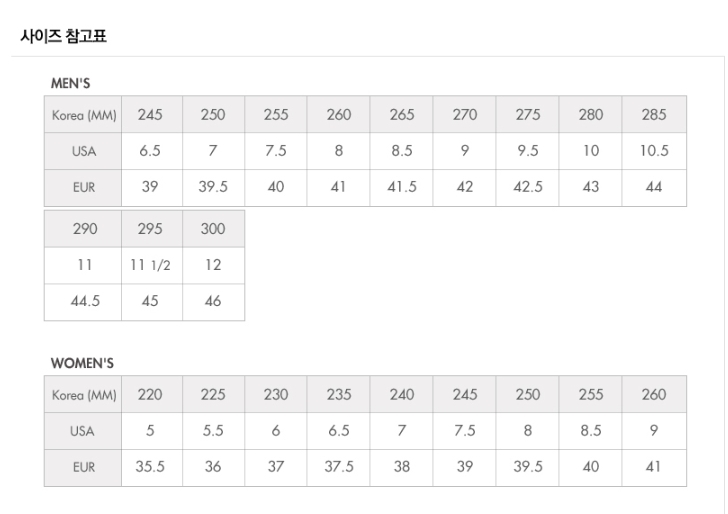This screenshot has width=728, height=514.
Task: Select the MEN'S table label
Action: tap(71, 83)
